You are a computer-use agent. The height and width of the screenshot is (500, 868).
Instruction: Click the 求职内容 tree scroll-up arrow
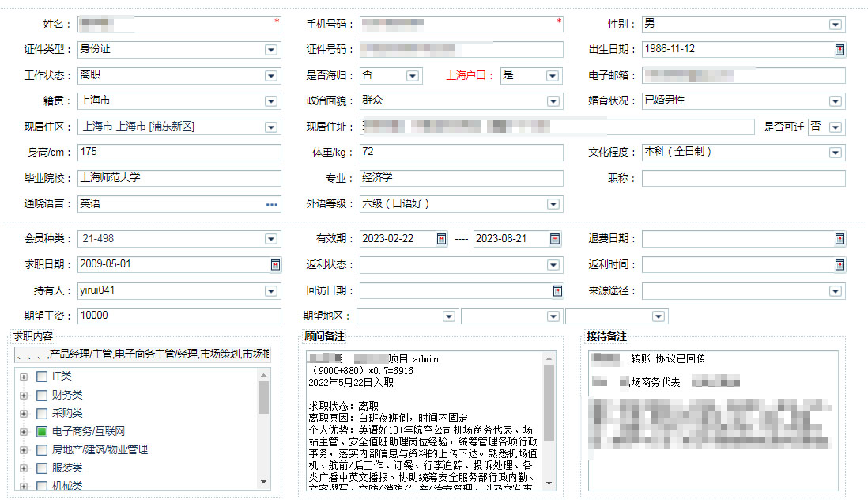coord(263,376)
